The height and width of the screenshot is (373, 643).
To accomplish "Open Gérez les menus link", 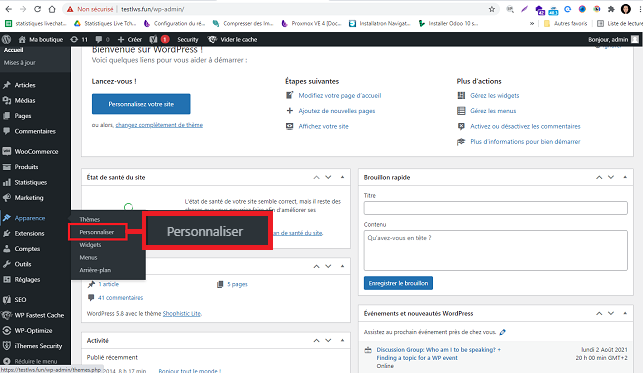I will (493, 111).
